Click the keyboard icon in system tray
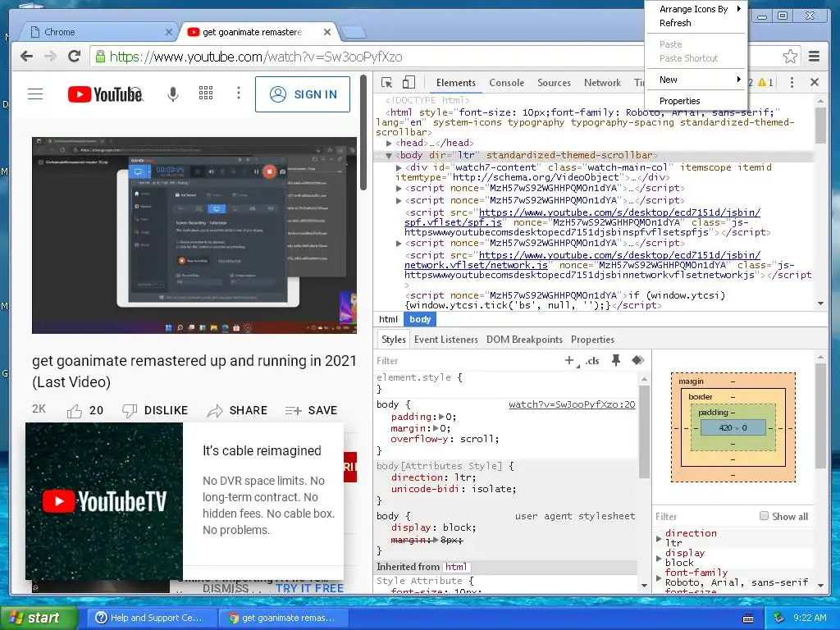 [x=748, y=619]
